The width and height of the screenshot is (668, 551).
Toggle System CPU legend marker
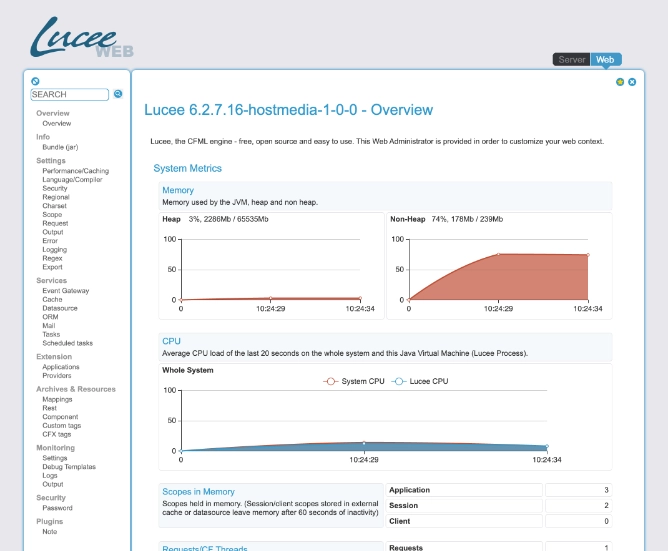tap(331, 381)
